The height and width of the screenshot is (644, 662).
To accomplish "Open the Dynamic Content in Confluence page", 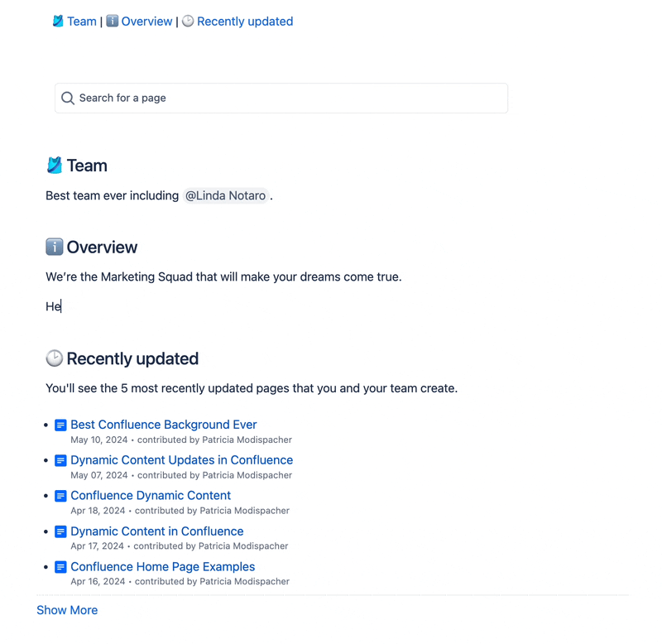I will 156,531.
